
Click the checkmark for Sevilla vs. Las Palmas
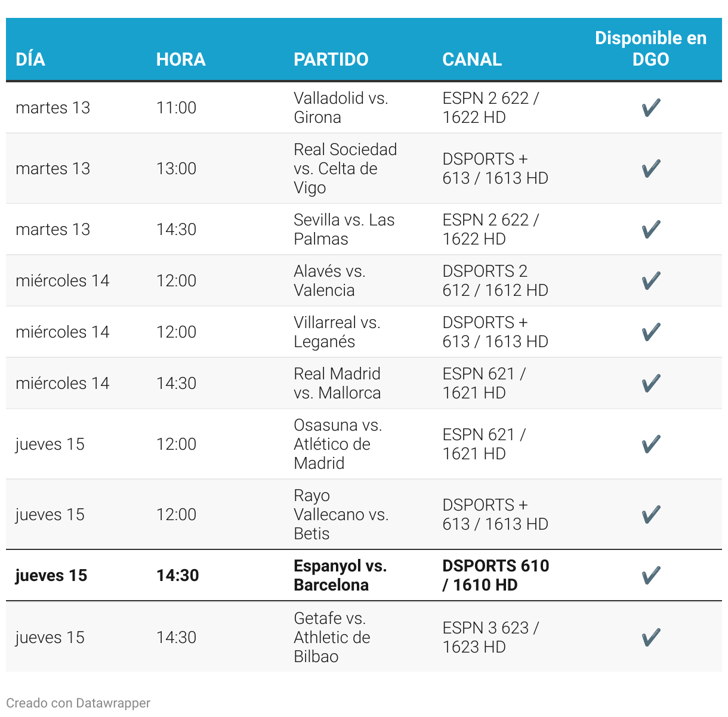650,230
